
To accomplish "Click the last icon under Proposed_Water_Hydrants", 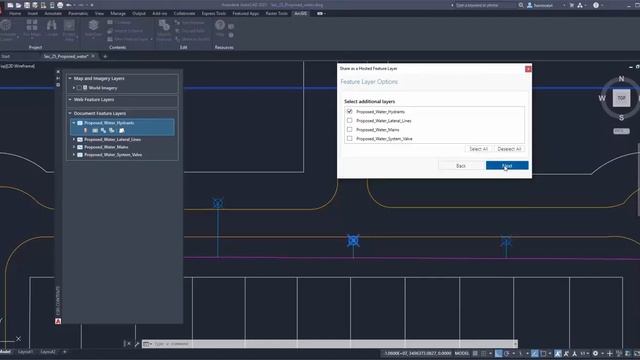I will 121,131.
